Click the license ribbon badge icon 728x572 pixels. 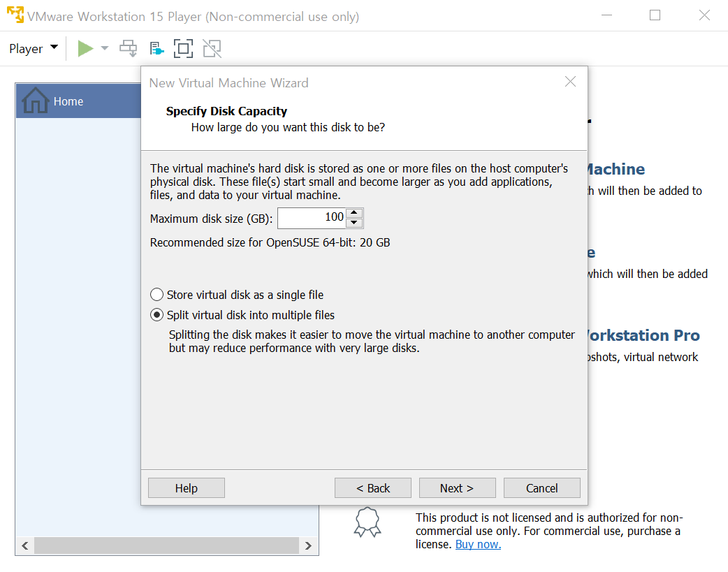(x=367, y=522)
